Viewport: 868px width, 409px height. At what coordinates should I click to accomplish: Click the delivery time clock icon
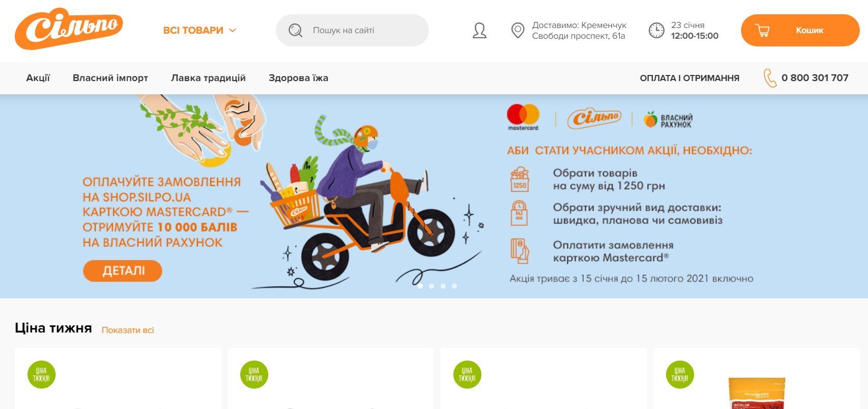click(x=656, y=31)
